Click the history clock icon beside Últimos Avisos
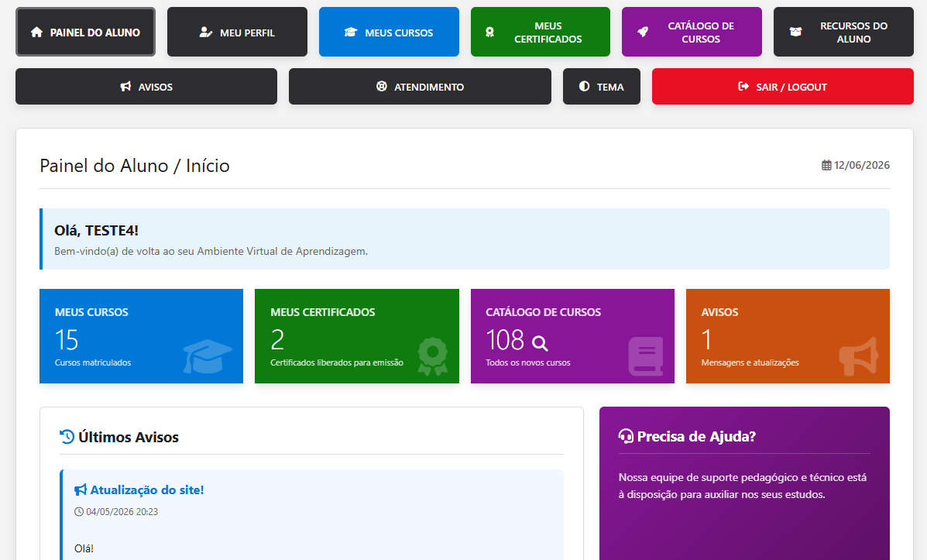The width and height of the screenshot is (927, 560). point(67,437)
